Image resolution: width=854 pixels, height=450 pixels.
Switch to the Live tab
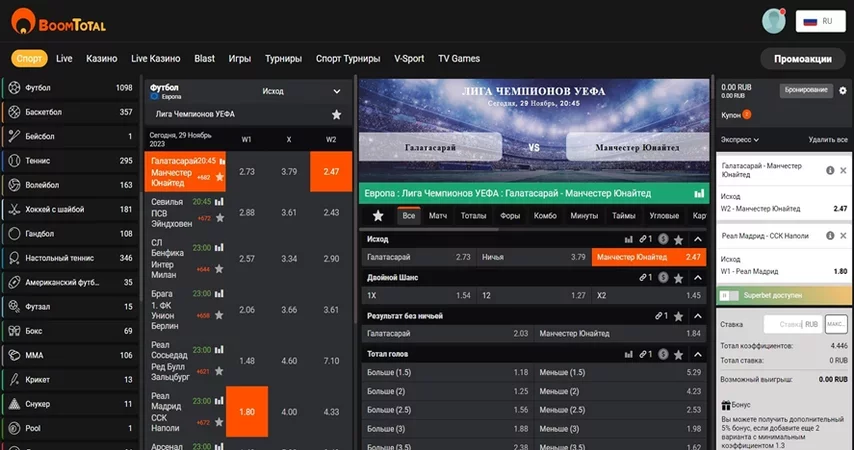tap(64, 58)
